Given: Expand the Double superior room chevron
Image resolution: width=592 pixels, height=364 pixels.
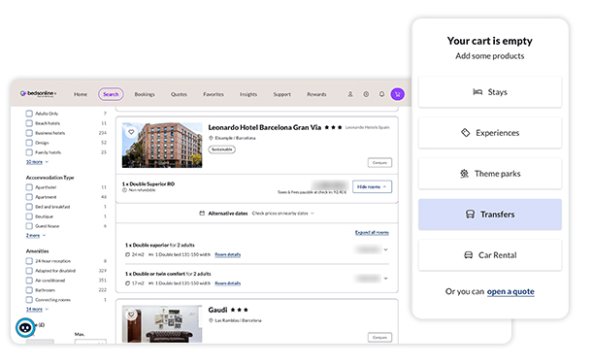Looking at the screenshot, I should [386, 249].
